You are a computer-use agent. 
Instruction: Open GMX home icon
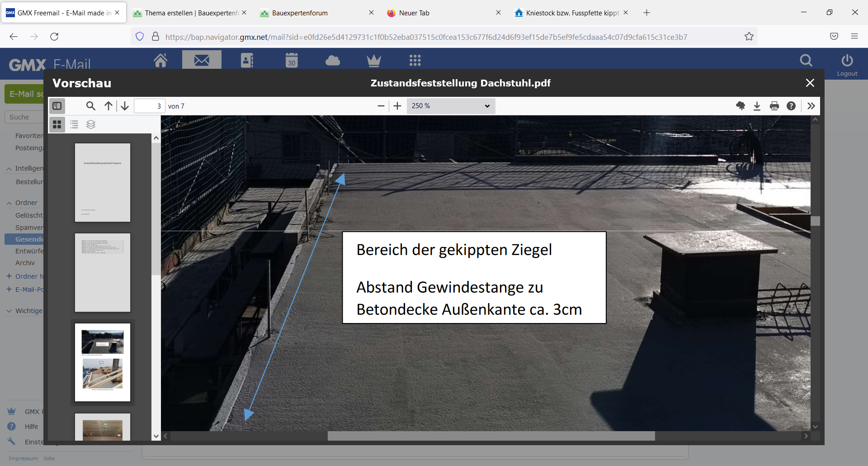coord(160,60)
